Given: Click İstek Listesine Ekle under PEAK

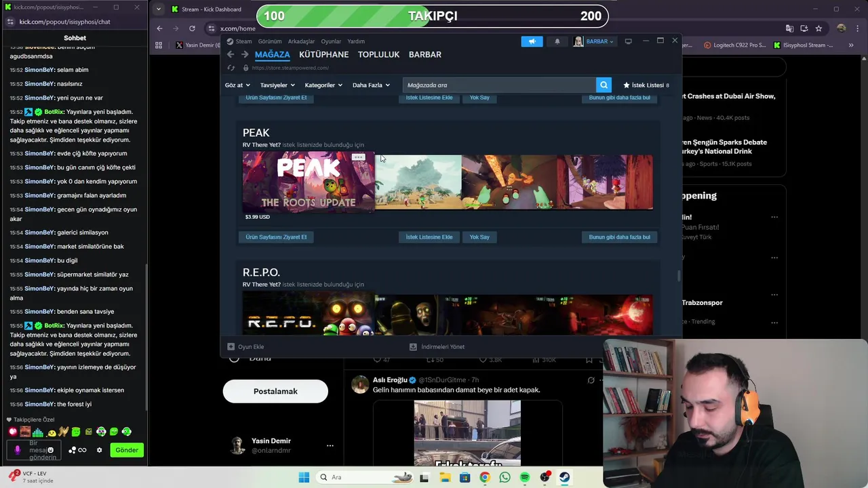Looking at the screenshot, I should tap(429, 237).
